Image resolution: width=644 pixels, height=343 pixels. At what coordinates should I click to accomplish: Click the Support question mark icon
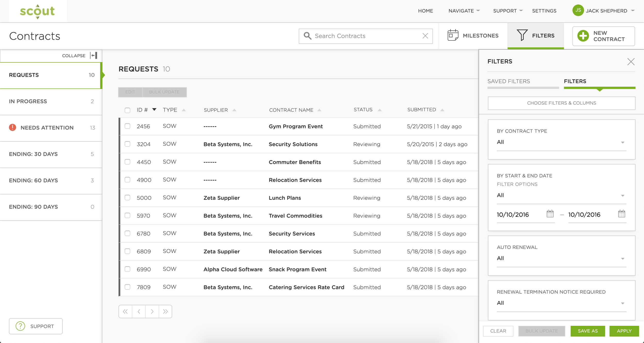20,326
